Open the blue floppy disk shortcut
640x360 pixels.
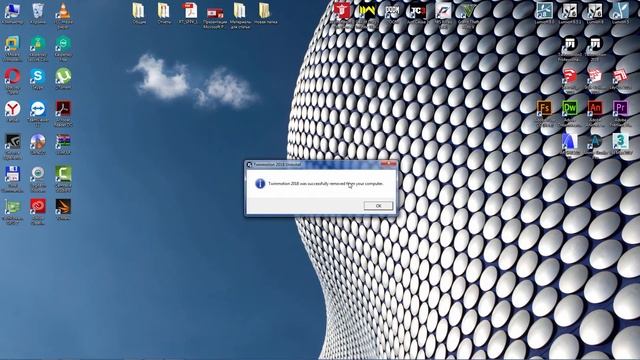[x=12, y=178]
